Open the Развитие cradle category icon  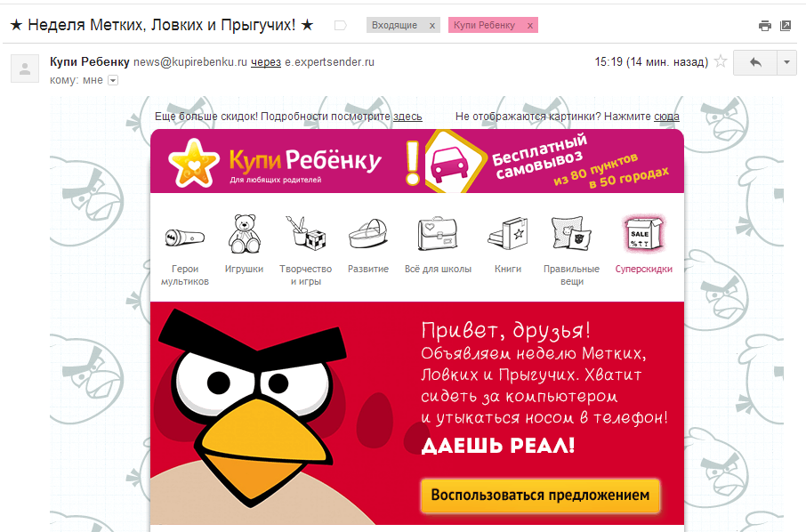(368, 233)
